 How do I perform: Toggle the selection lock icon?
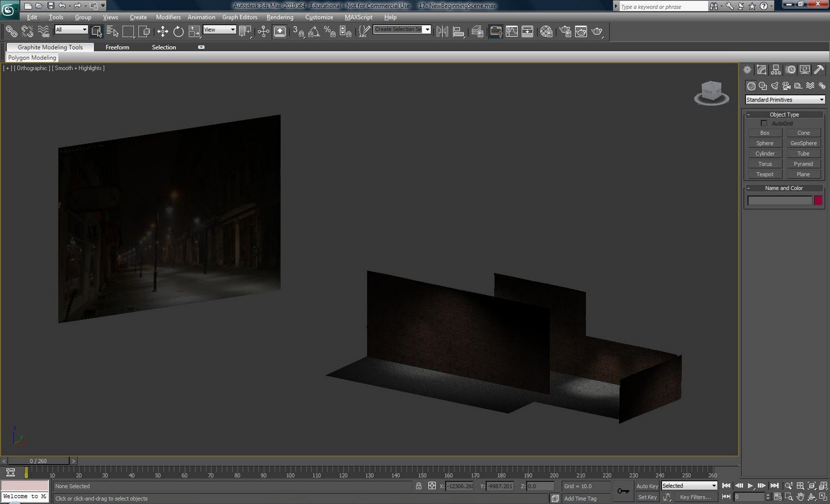coord(419,486)
